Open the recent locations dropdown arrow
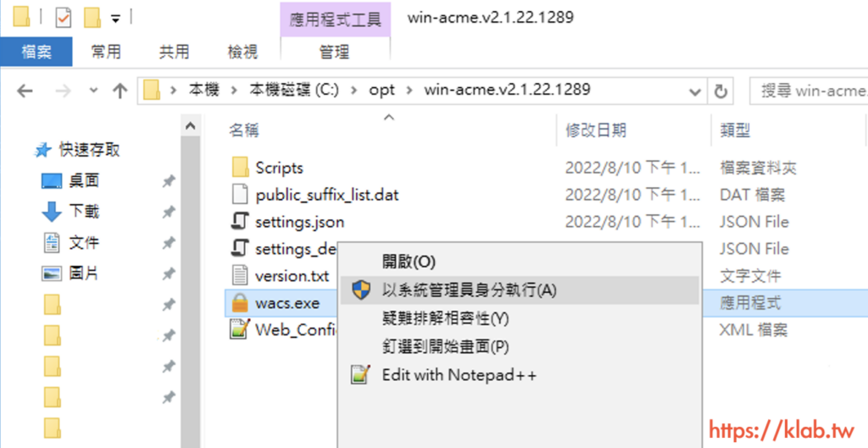The image size is (868, 448). (x=93, y=91)
